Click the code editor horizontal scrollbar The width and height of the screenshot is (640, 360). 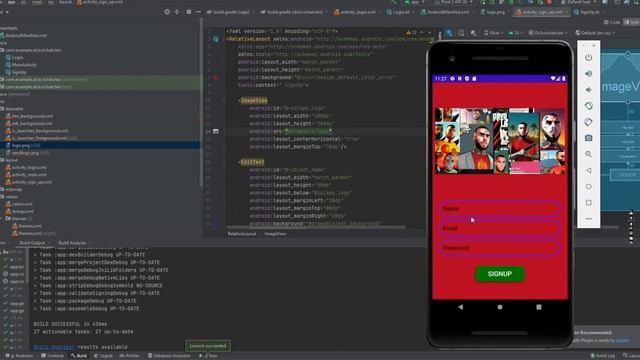pyautogui.click(x=316, y=227)
